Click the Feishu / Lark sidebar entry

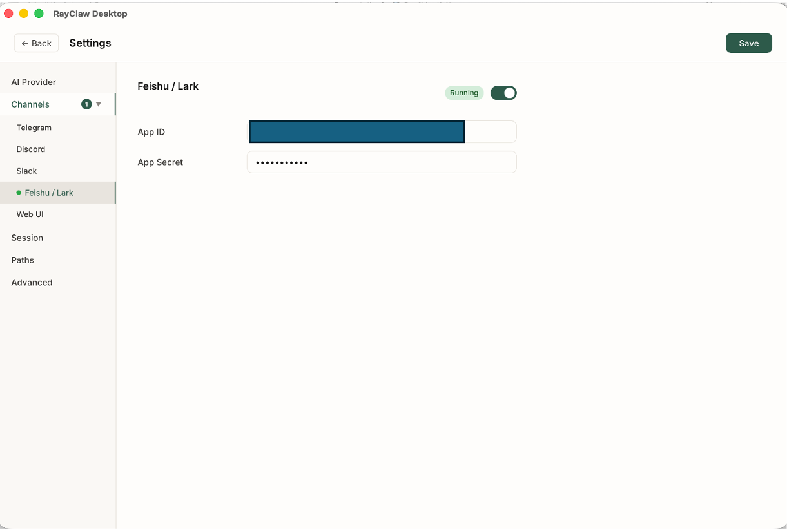pyautogui.click(x=49, y=193)
